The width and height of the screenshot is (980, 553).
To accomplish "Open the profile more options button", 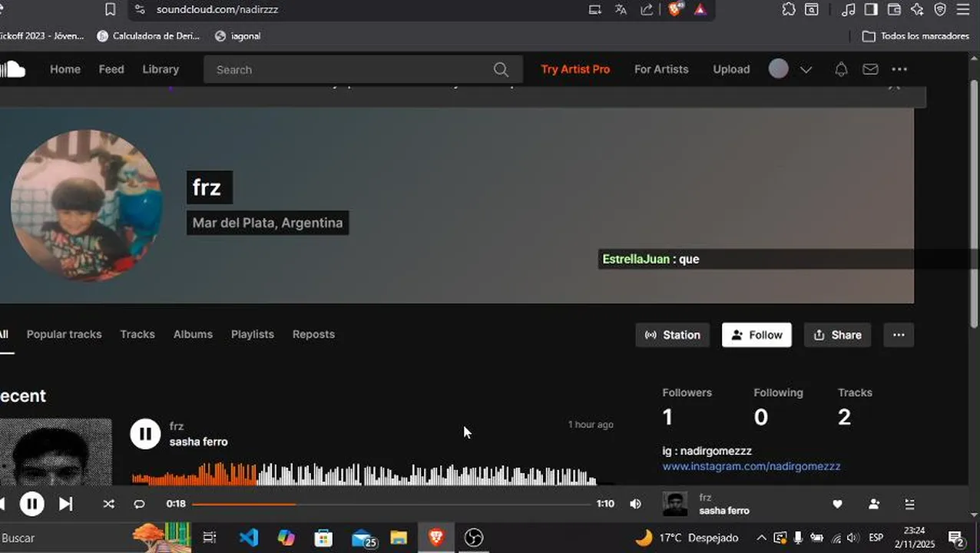I will pos(899,335).
